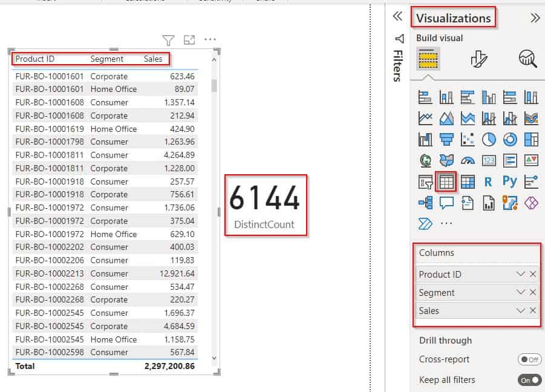Open the table visual's filter icon
This screenshot has height=392, width=545.
pos(168,41)
